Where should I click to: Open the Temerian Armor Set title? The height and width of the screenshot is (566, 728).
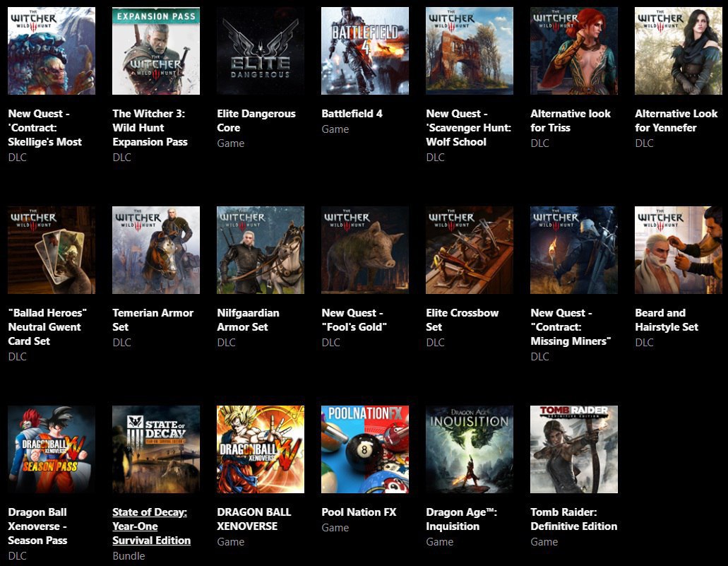tap(153, 320)
